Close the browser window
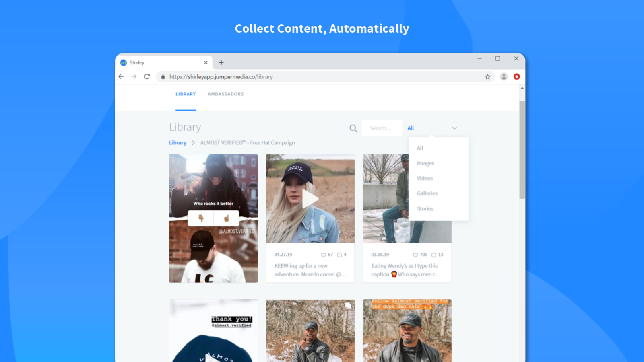644x362 pixels. pyautogui.click(x=516, y=59)
